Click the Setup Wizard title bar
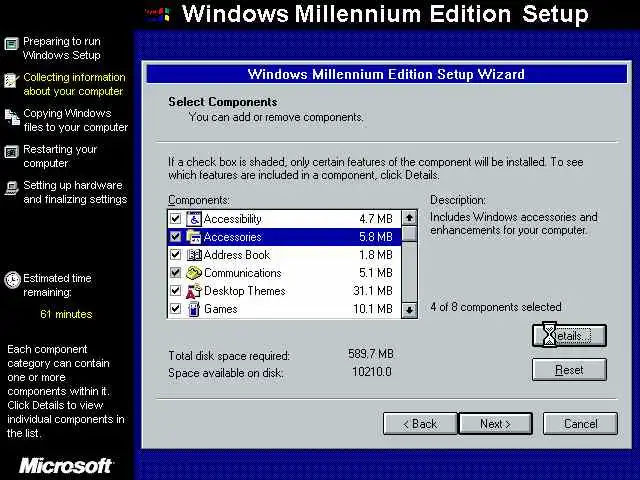Screen dimensions: 640x480 pyautogui.click(x=387, y=74)
